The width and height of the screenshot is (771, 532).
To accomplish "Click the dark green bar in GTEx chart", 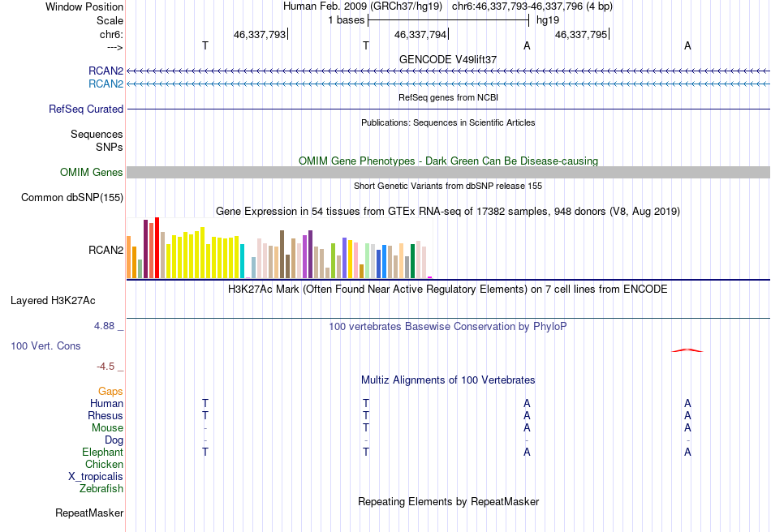I will 412,261.
